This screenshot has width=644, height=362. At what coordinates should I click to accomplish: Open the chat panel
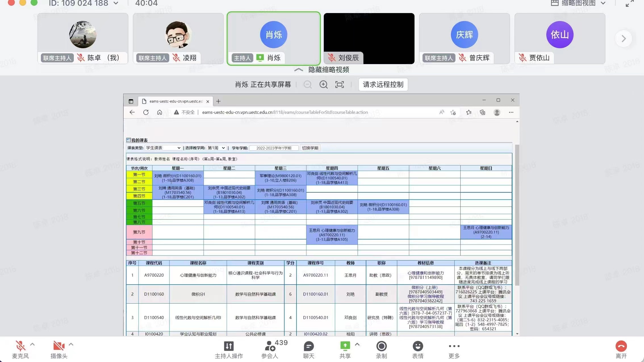(x=309, y=346)
